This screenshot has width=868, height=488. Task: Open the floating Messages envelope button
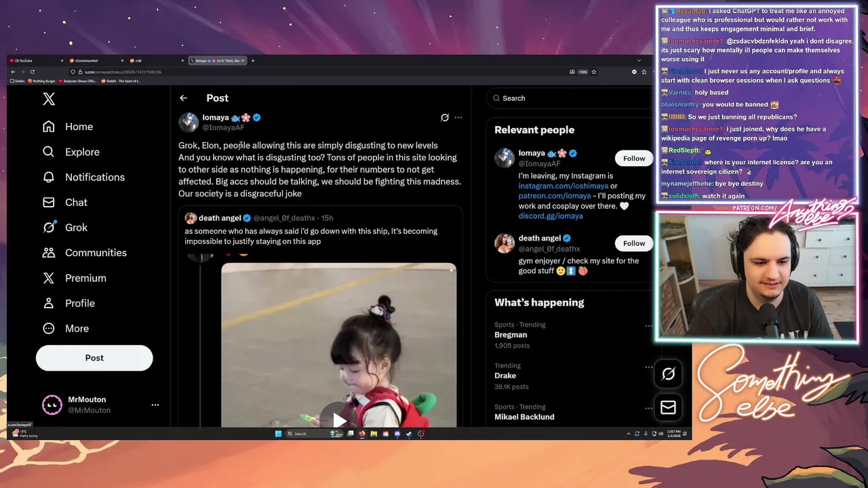668,407
